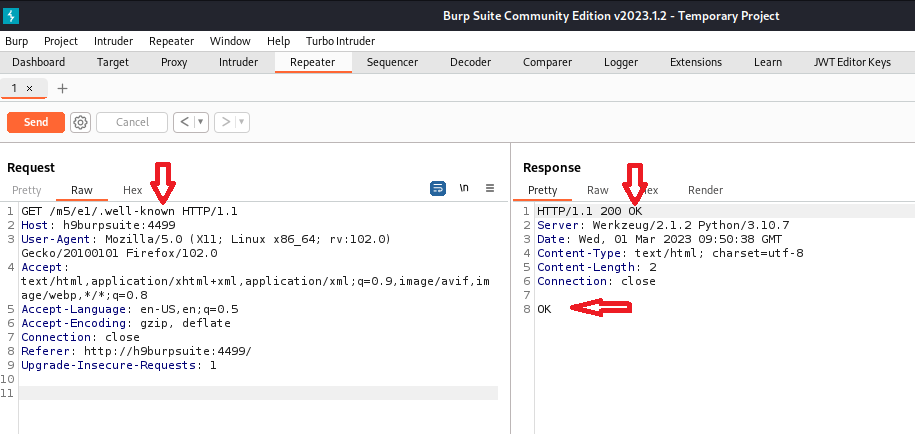The image size is (915, 434).
Task: Click the Accept-Encoding: gzip, deflate header
Action: point(126,323)
